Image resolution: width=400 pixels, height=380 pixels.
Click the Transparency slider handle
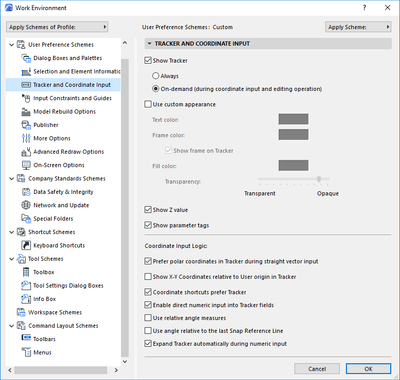pos(319,179)
